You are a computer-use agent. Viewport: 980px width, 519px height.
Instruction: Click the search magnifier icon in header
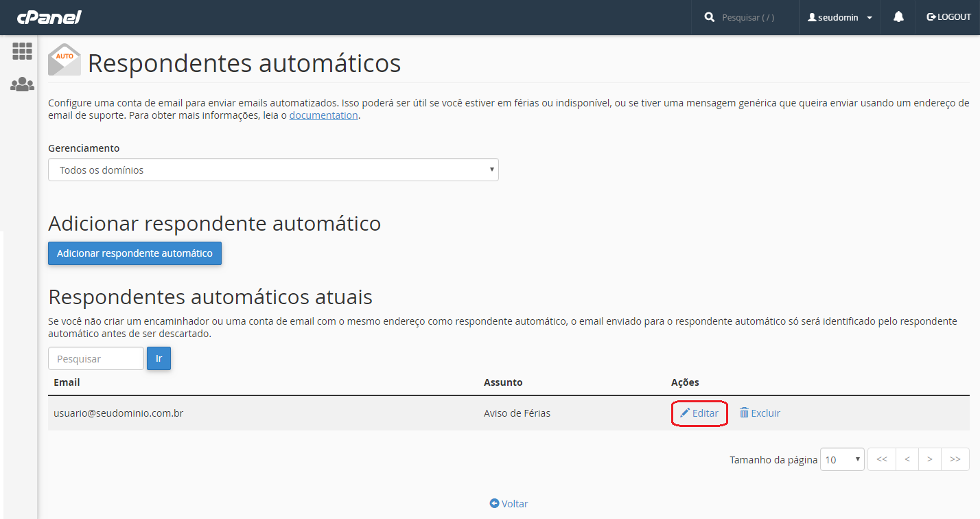click(710, 17)
